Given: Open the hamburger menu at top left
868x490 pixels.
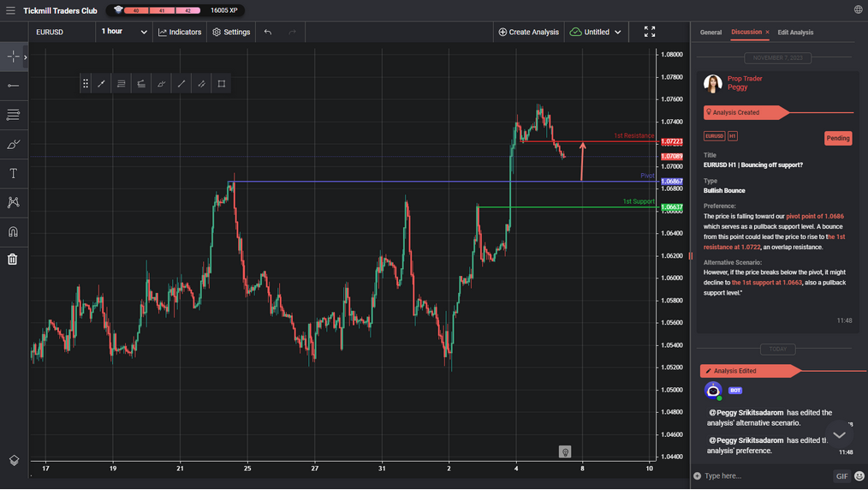Looking at the screenshot, I should (x=10, y=10).
